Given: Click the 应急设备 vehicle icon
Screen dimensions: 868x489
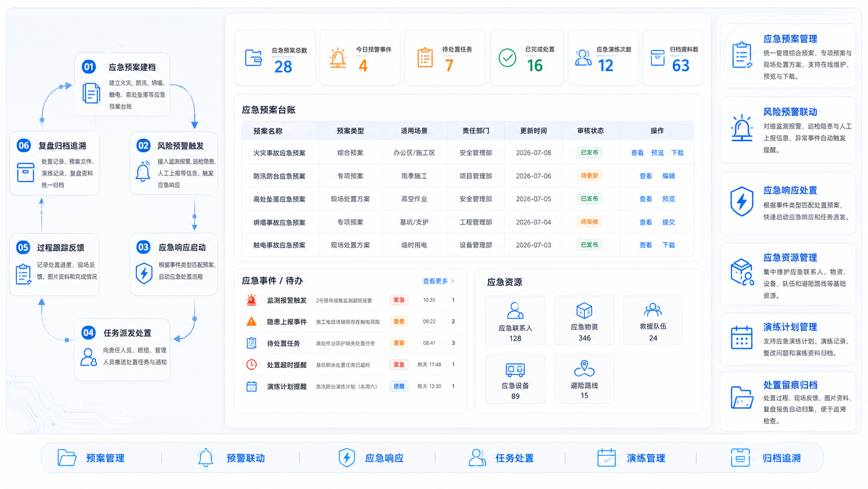Looking at the screenshot, I should pos(515,370).
